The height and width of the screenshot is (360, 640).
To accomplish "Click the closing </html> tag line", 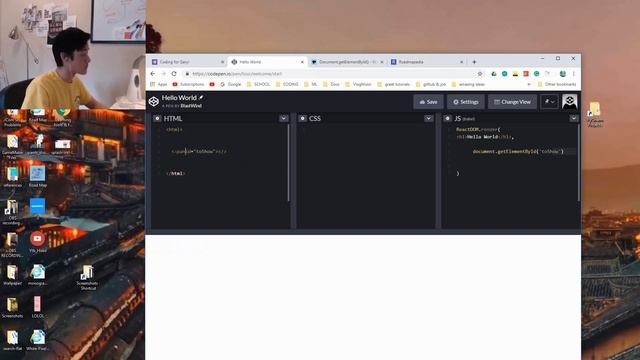I will point(176,173).
